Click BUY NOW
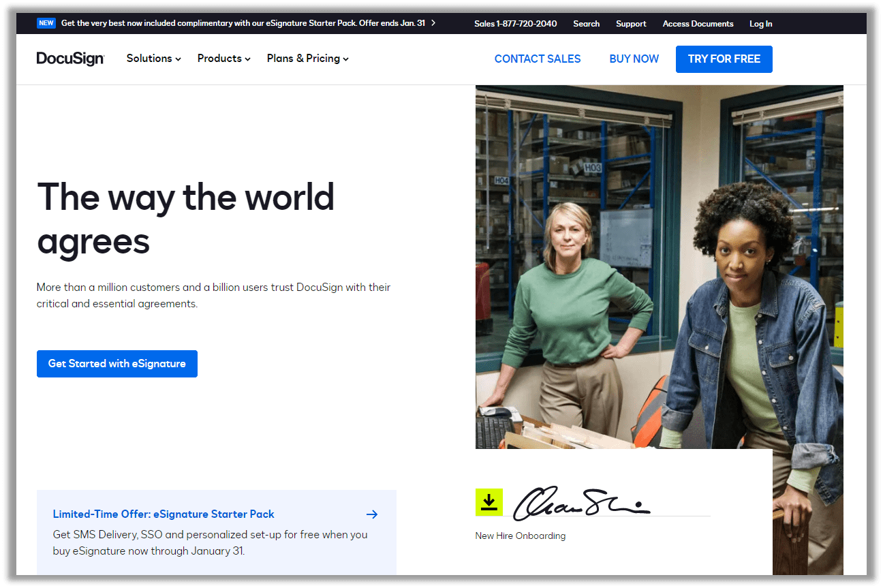This screenshot has height=588, width=883. click(634, 59)
